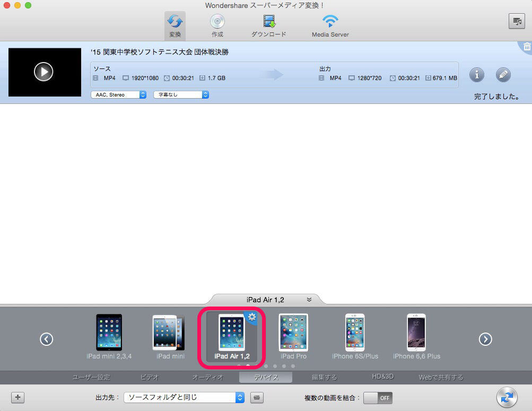
Task: Switch to the ユーザー設定 category tab
Action: (x=91, y=377)
